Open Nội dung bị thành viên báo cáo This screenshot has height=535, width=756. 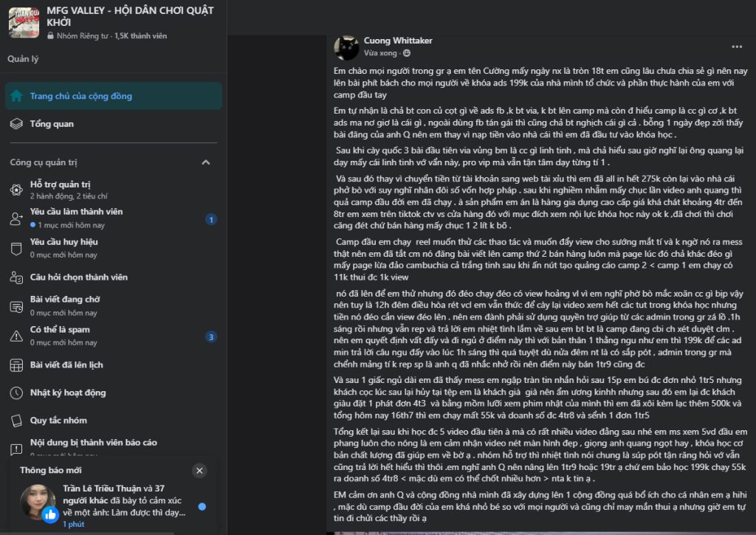click(93, 443)
